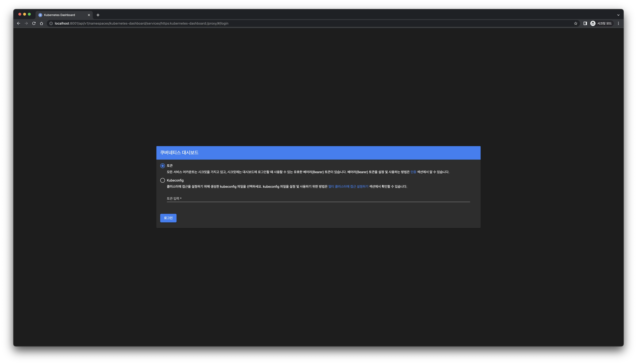Select the Kubeconfig radio option
This screenshot has width=637, height=364.
[x=162, y=180]
